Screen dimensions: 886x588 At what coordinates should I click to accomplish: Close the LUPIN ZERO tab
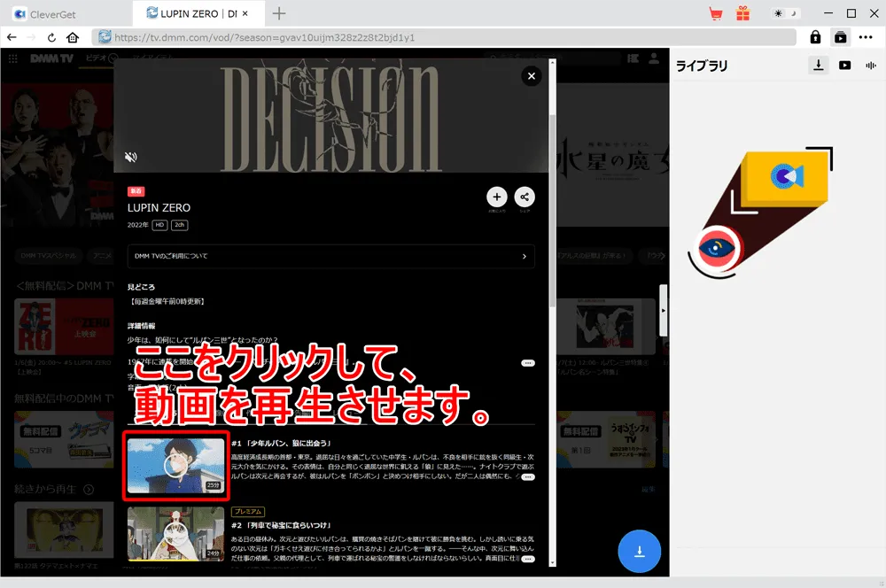click(245, 13)
